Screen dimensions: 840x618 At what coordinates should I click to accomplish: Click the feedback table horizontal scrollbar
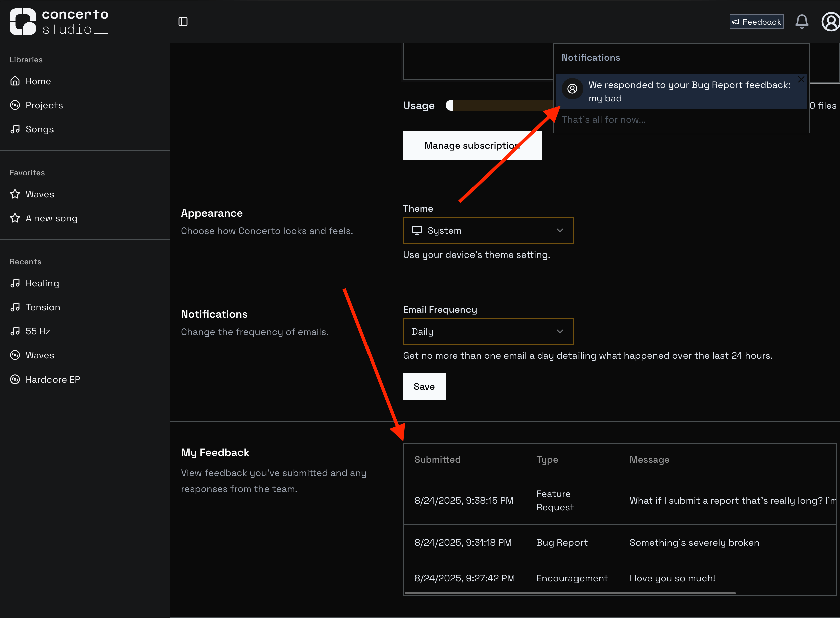[570, 593]
